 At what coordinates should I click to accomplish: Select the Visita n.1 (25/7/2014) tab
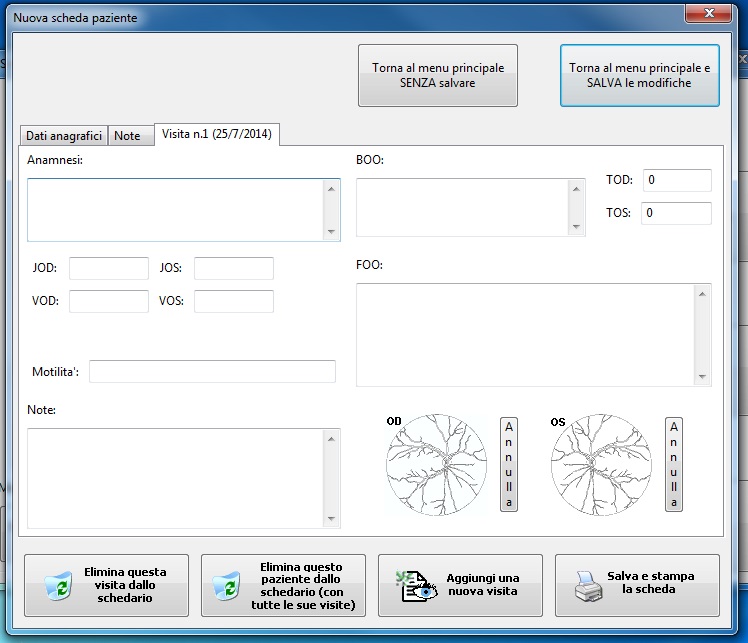click(218, 134)
